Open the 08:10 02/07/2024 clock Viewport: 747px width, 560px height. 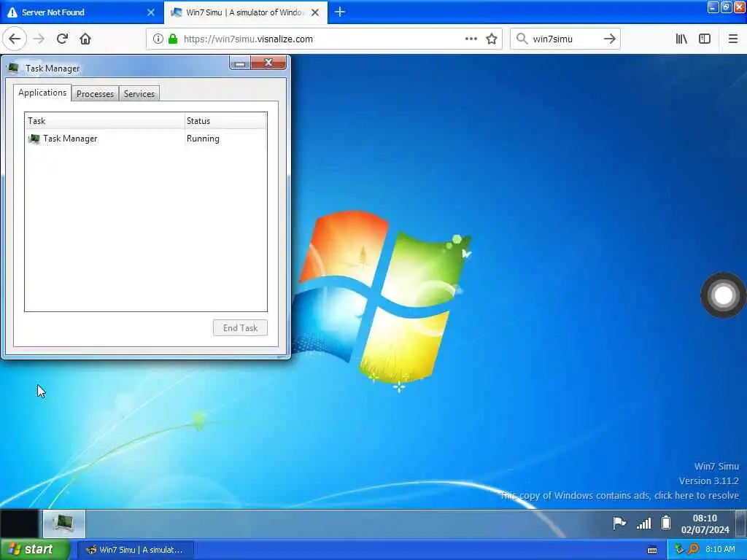pyautogui.click(x=705, y=524)
